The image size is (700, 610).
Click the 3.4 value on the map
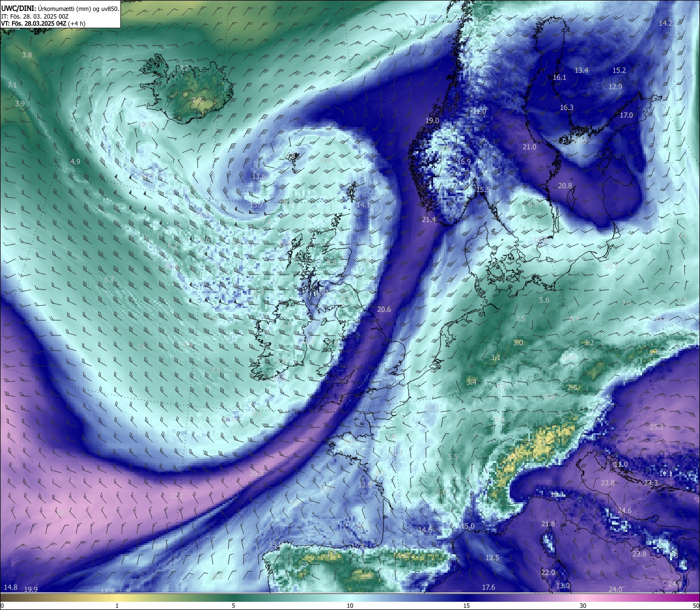[x=471, y=382]
